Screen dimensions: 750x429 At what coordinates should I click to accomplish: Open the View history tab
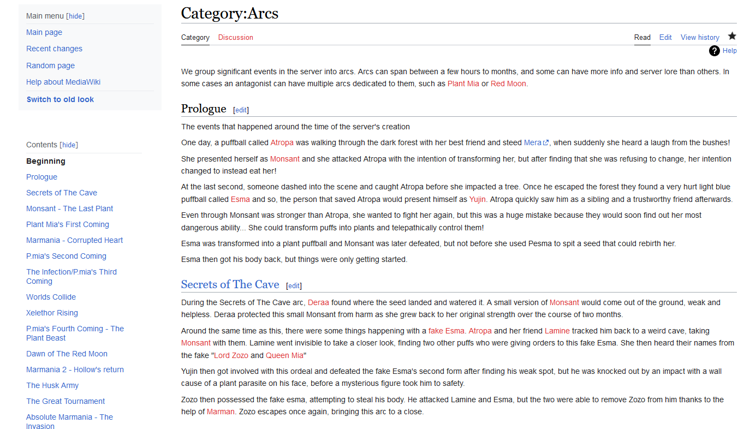point(700,38)
